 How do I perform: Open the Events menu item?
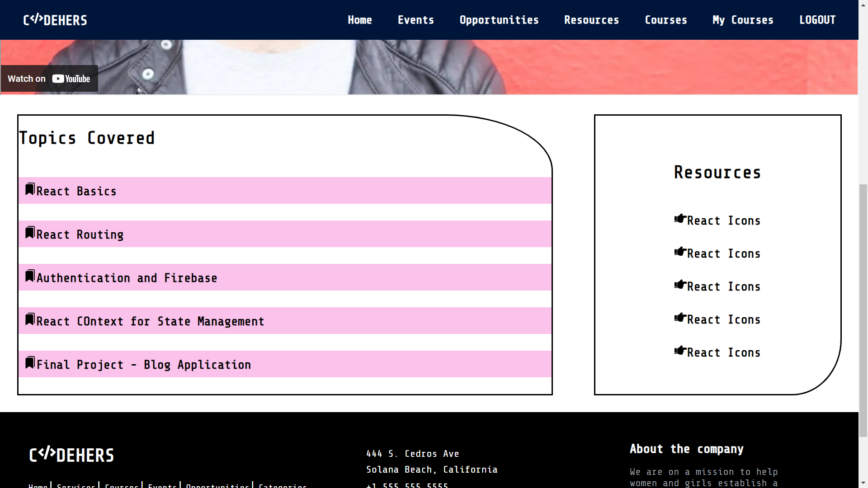click(x=415, y=20)
